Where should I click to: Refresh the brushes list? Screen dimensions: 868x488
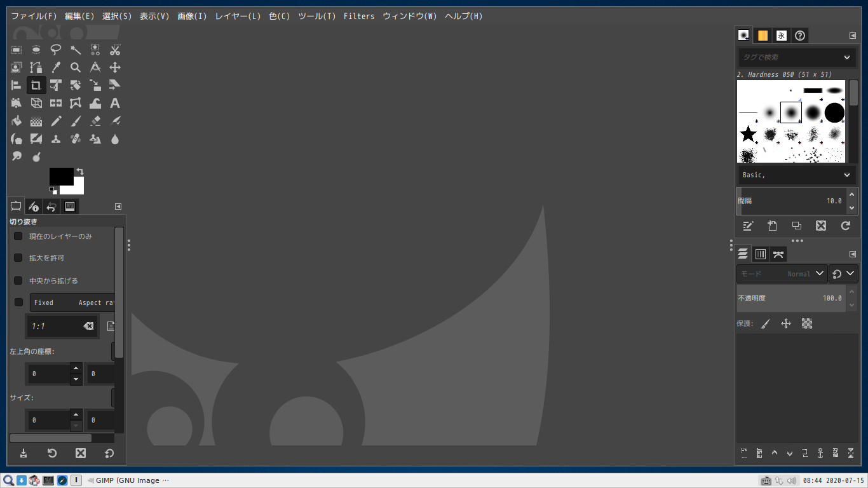point(845,226)
